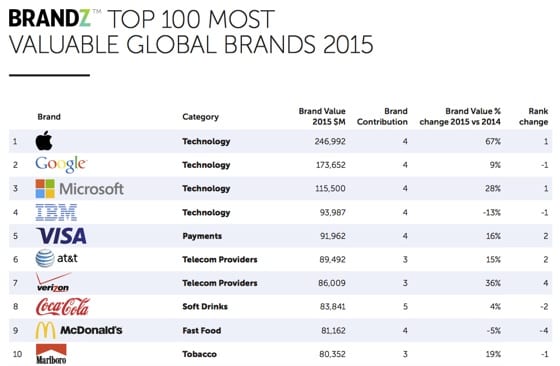Screen dimensions: 560x366
Task: Select the Tobacco category cell
Action: pos(199,354)
